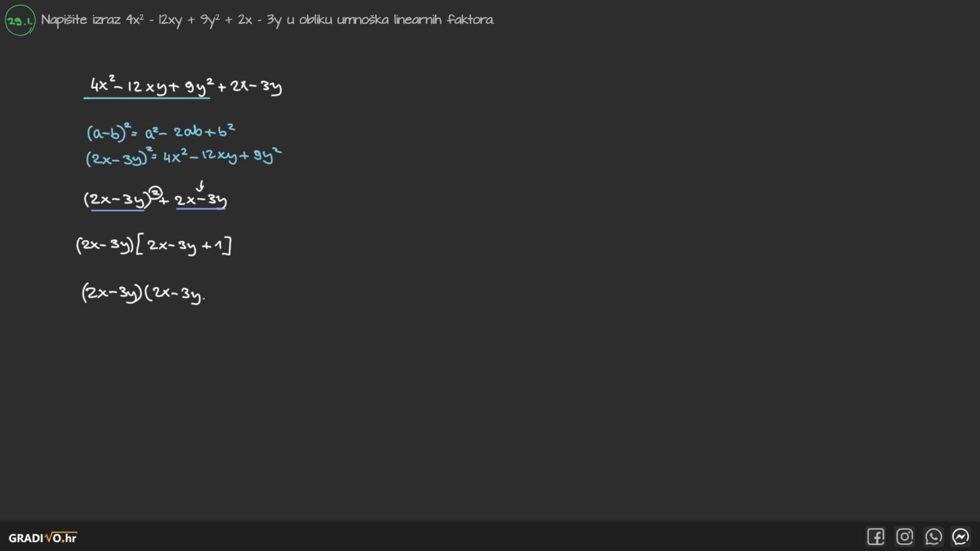Click the blue underline beneath 4x²-12xy+9y²
The height and width of the screenshot is (551, 980).
(147, 97)
